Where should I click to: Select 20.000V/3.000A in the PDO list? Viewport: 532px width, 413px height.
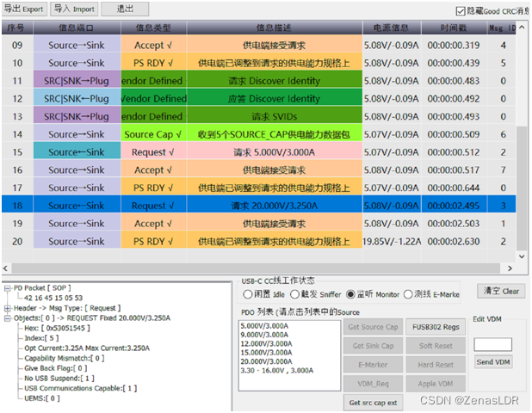tap(266, 361)
